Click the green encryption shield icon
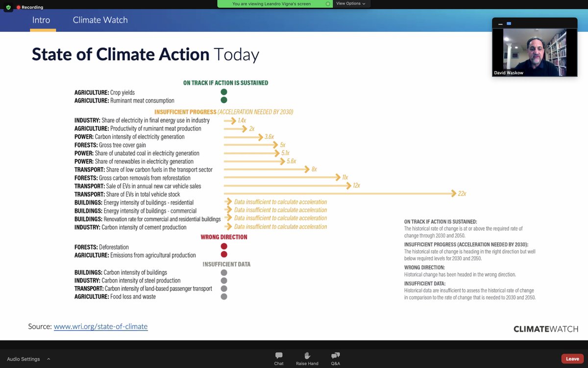This screenshot has height=368, width=588. 8,7
